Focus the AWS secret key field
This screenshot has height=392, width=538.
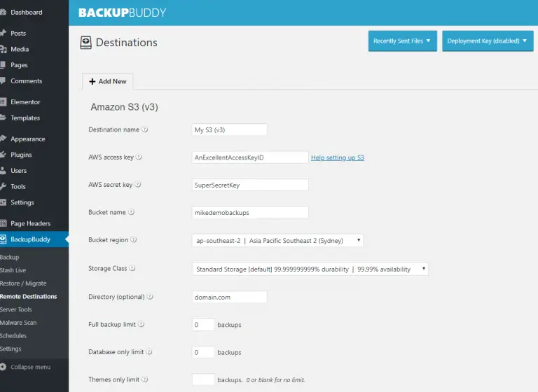click(250, 185)
